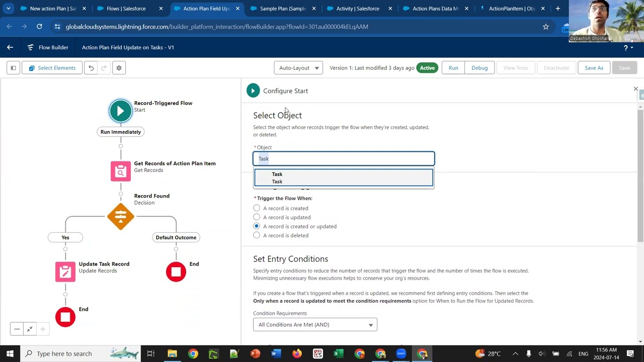Viewport: 644px width, 362px height.
Task: Open Condition Requirements dropdown
Action: [x=315, y=325]
